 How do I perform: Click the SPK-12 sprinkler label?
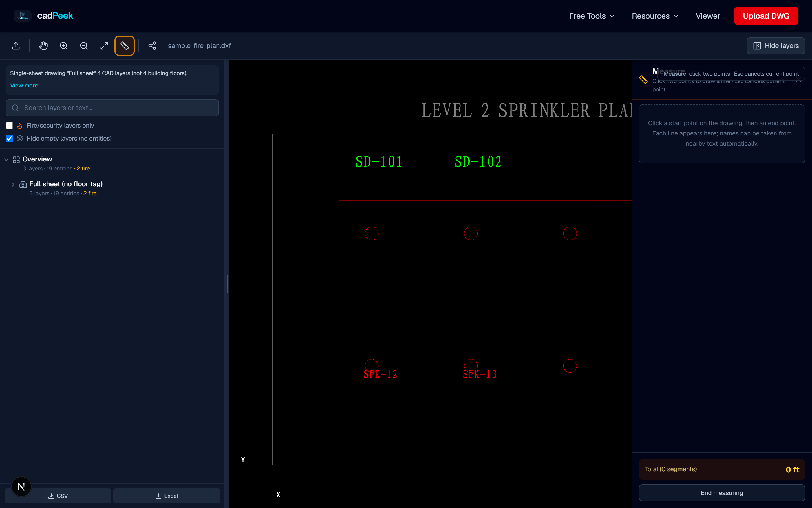point(380,374)
